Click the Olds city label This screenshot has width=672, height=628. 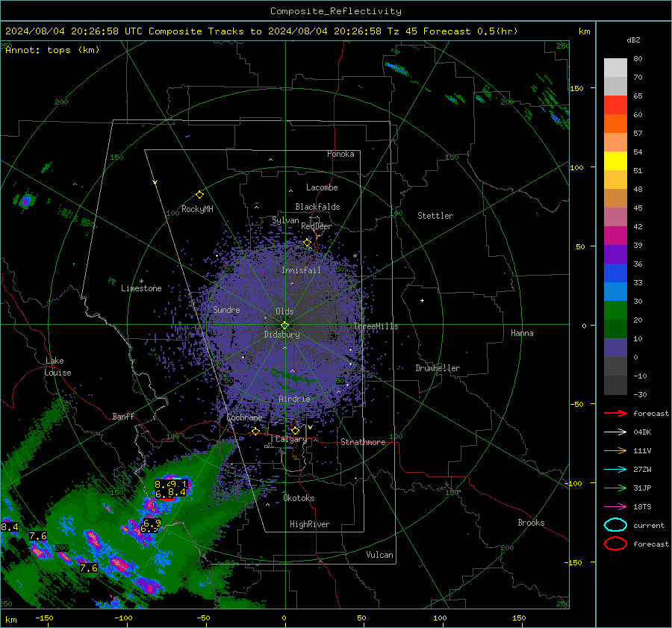[284, 311]
